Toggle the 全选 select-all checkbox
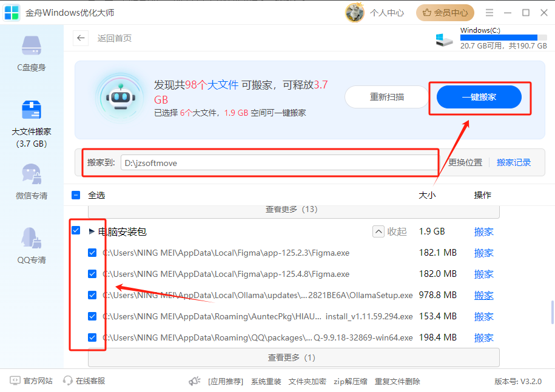 click(x=76, y=195)
